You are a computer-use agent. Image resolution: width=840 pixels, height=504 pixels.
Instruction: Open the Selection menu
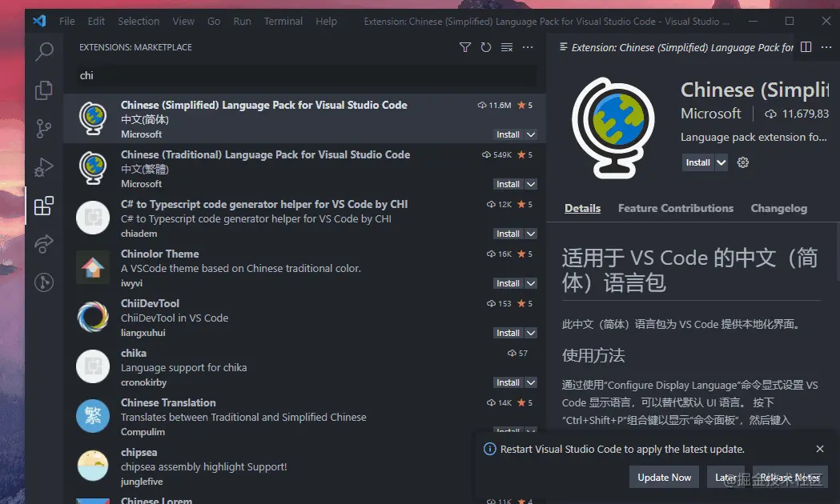coord(139,21)
